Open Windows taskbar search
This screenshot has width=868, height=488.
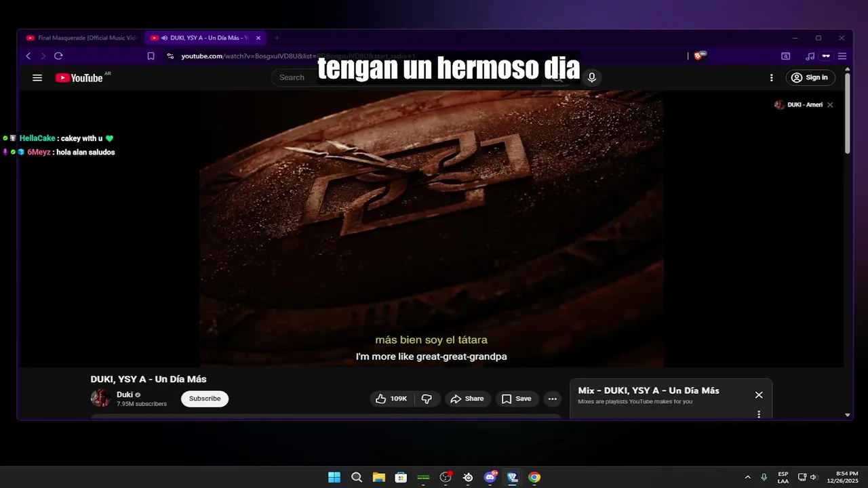(x=357, y=477)
